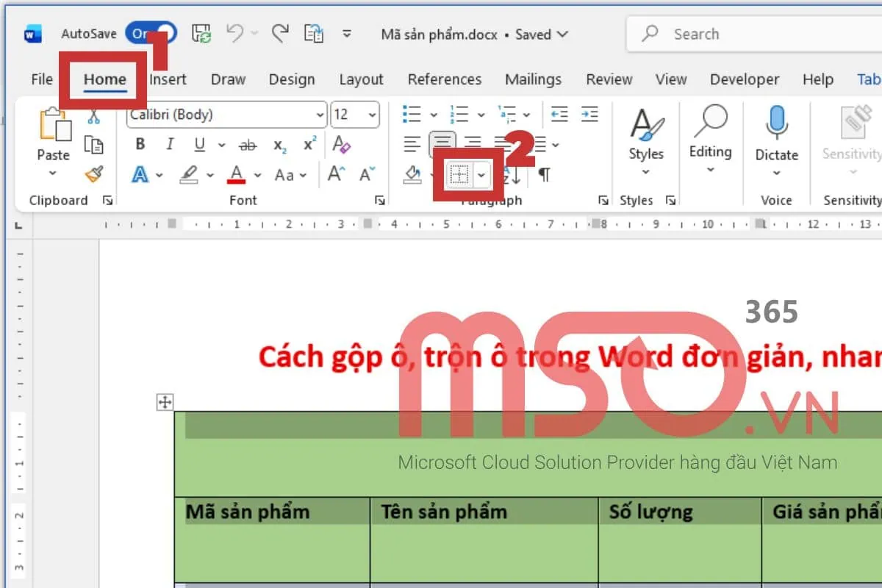Toggle Bold formatting

click(x=140, y=145)
